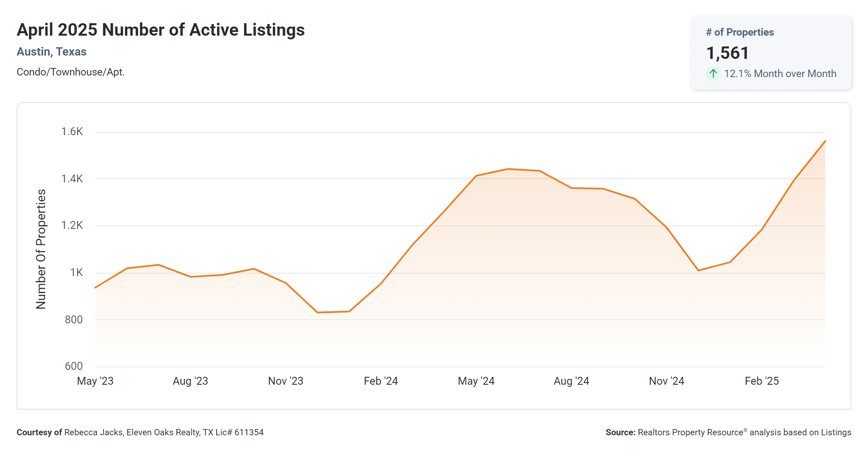The width and height of the screenshot is (868, 456).
Task: Click the 1.6K y-axis label
Action: (x=72, y=132)
